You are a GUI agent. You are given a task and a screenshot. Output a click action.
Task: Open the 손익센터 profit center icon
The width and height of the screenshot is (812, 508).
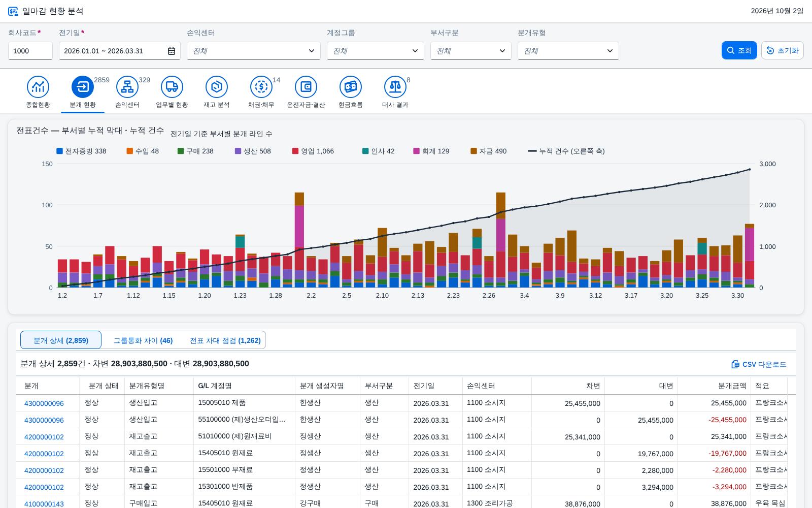[x=127, y=87]
